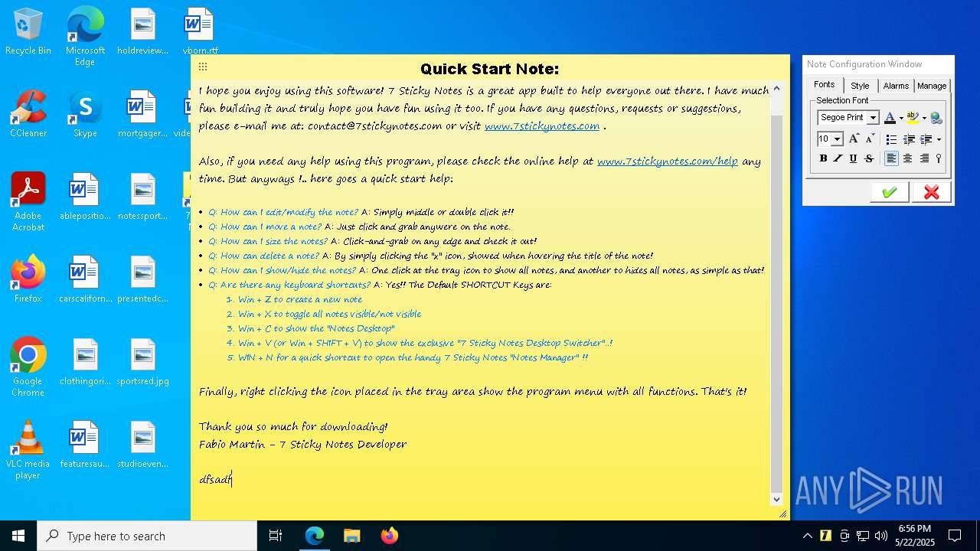Apply strikethrough to selected text
Screen dimensions: 980x551
click(x=869, y=158)
